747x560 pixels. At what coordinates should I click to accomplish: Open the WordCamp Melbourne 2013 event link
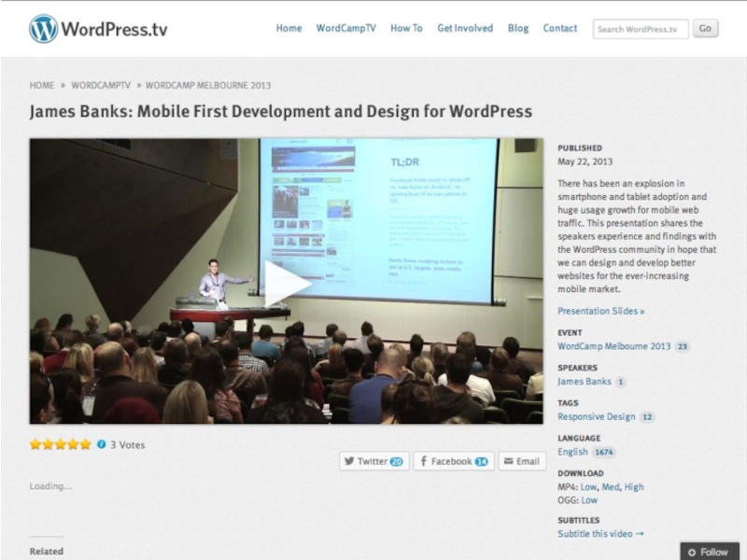[x=614, y=346]
